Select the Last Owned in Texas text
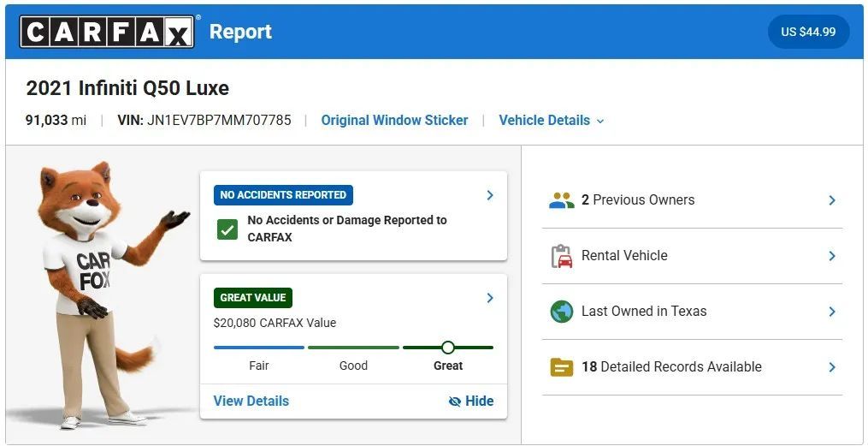The image size is (868, 446). (644, 311)
